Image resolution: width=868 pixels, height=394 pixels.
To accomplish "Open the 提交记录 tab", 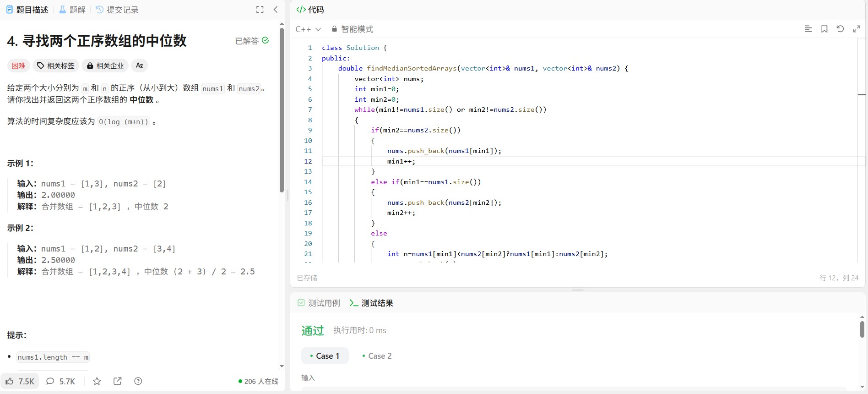I will pos(117,10).
